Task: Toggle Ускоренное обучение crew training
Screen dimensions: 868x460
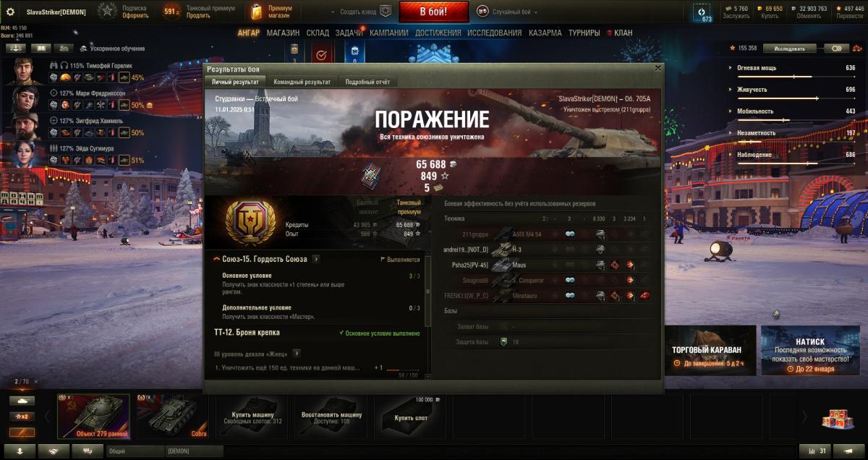Action: [x=112, y=48]
